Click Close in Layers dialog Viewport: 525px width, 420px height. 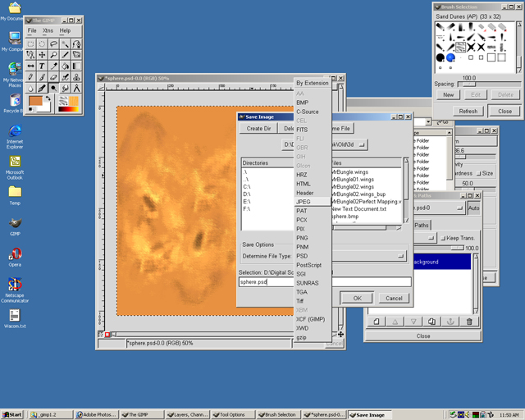423,336
